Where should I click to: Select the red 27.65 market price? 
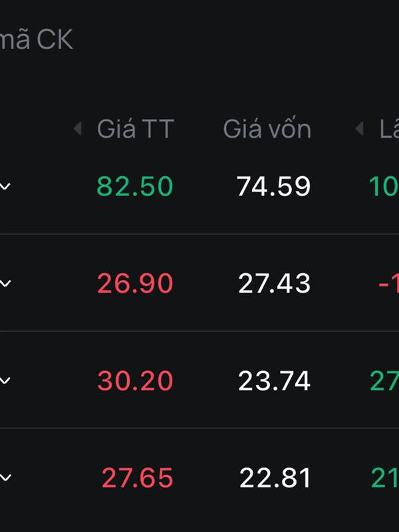tap(137, 478)
